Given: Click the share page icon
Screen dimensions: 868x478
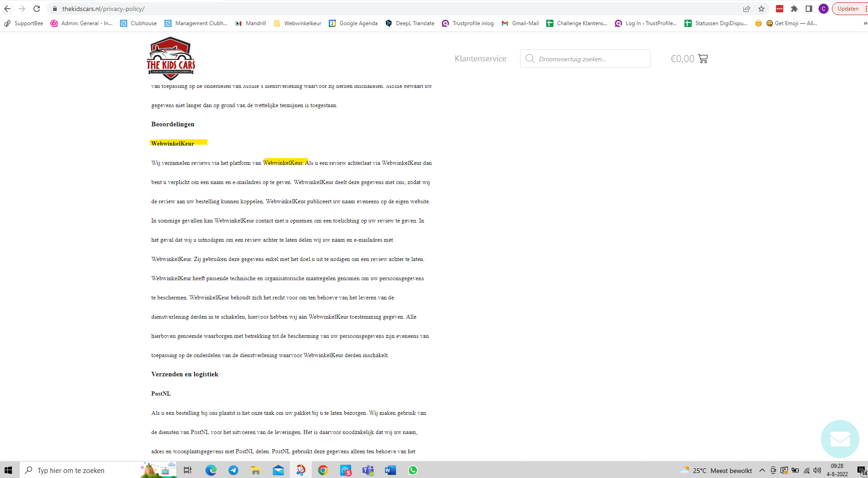Looking at the screenshot, I should point(747,9).
